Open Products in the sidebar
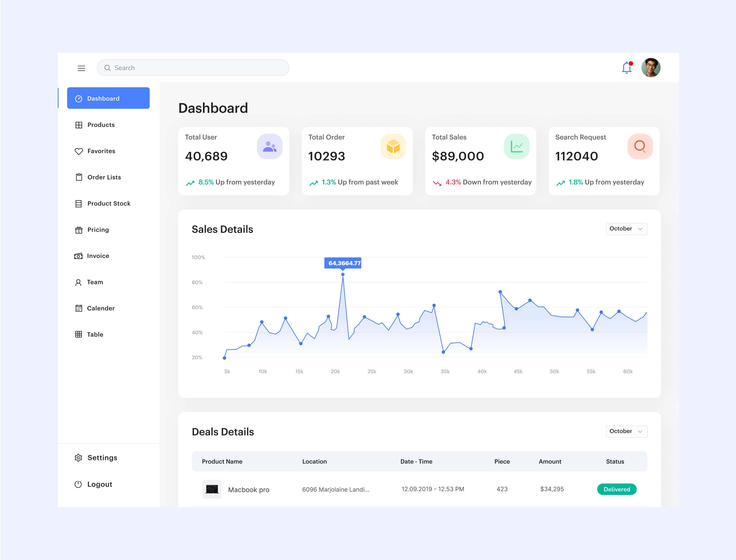This screenshot has width=736, height=560. (101, 125)
